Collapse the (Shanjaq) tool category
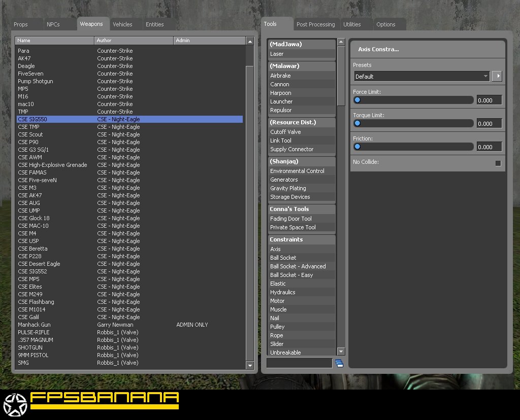The width and height of the screenshot is (520, 420). click(302, 161)
